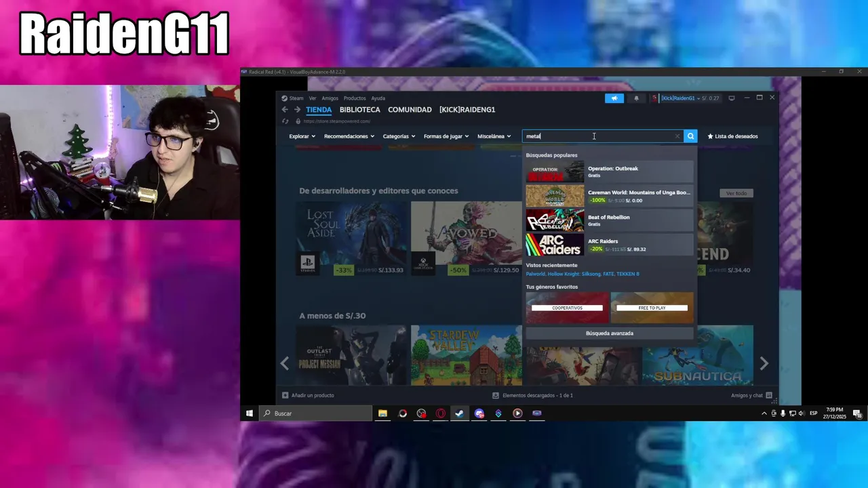This screenshot has height=488, width=868.
Task: Select ARC Raiders search suggestion
Action: [609, 245]
